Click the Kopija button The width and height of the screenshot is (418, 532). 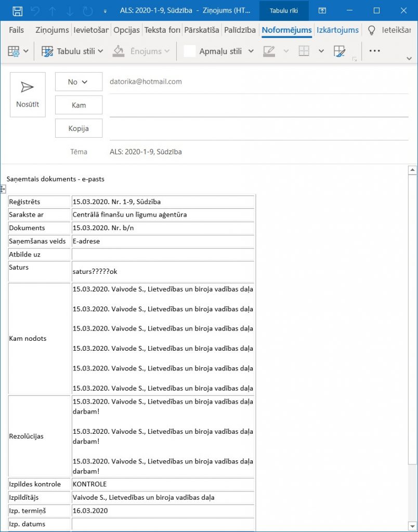point(79,128)
